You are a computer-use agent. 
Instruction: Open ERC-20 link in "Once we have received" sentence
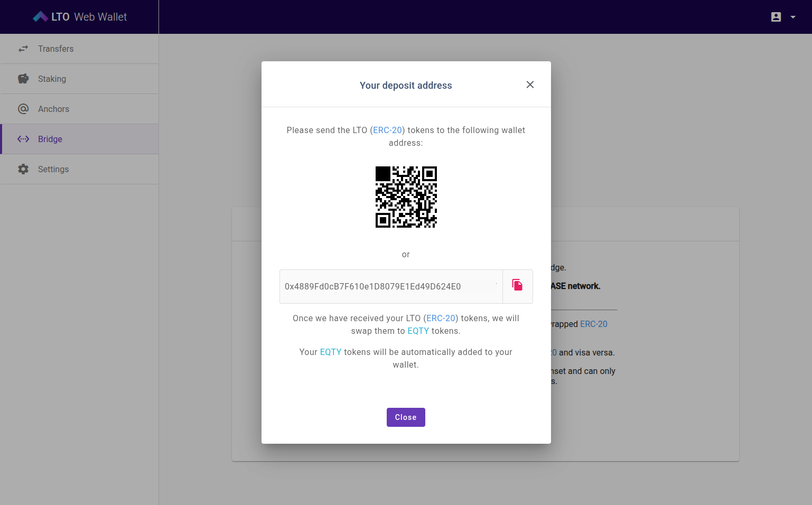pyautogui.click(x=441, y=319)
